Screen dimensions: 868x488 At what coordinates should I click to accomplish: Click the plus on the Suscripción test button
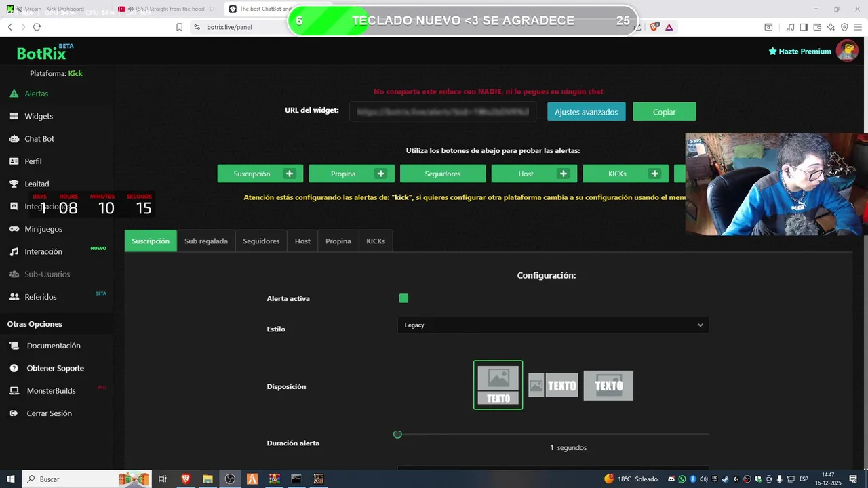click(290, 174)
